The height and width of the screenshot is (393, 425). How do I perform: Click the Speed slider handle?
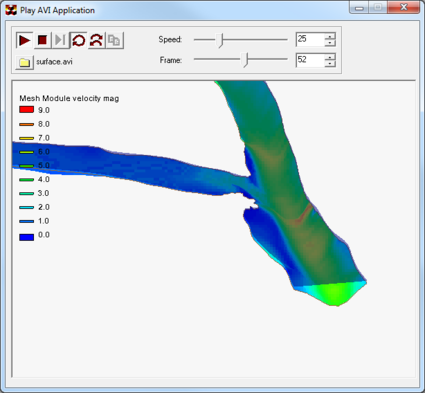coord(220,40)
